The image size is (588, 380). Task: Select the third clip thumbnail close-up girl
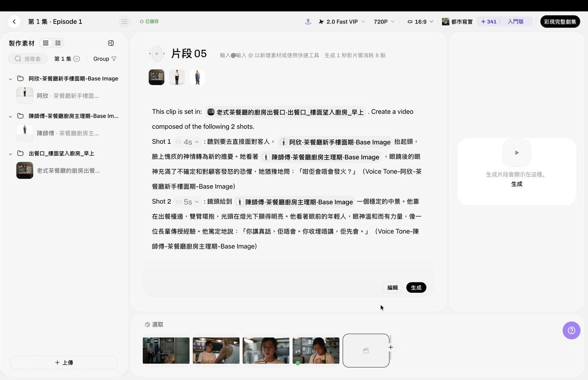coord(266,351)
